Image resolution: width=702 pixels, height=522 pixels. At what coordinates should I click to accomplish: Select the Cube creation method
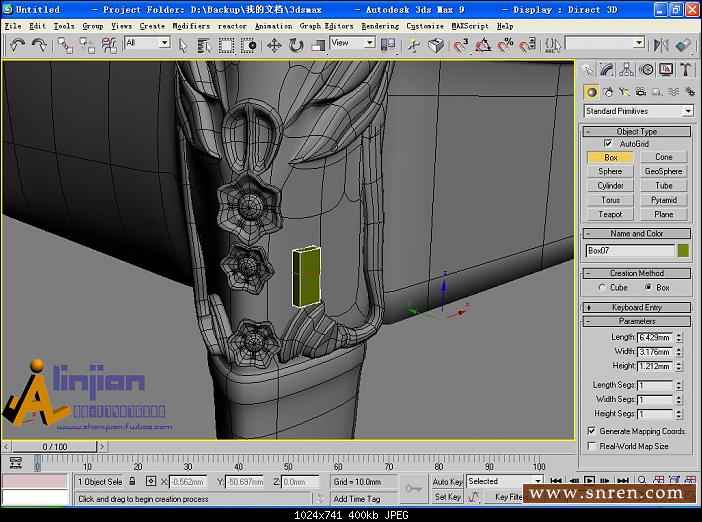[601, 287]
